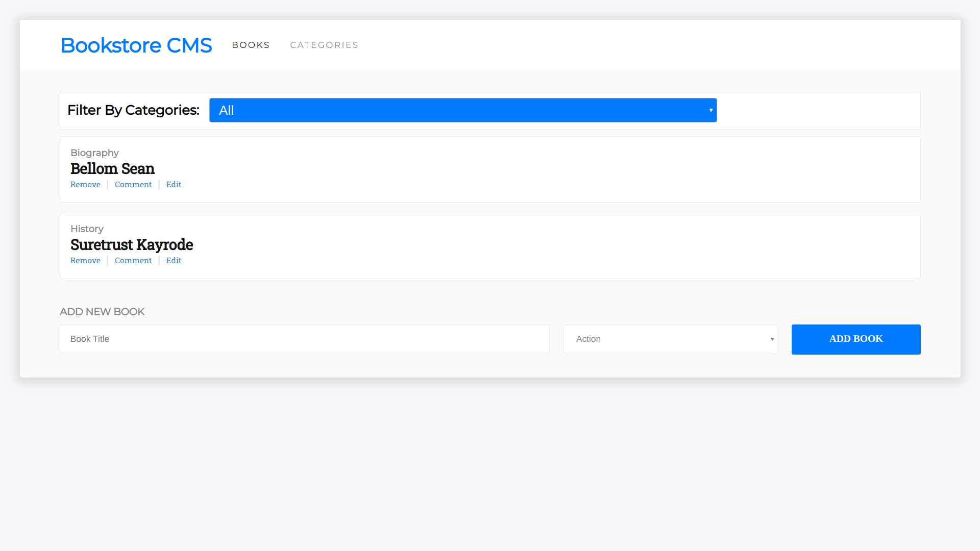This screenshot has width=980, height=551.
Task: Switch to the Categories nav tab
Action: tap(324, 45)
